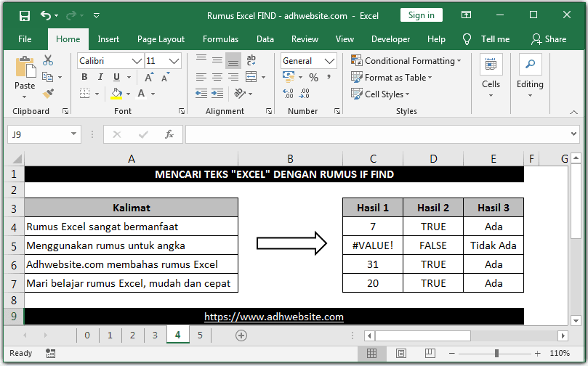Click the Cut scissors icon
The image size is (588, 366).
pyautogui.click(x=48, y=60)
